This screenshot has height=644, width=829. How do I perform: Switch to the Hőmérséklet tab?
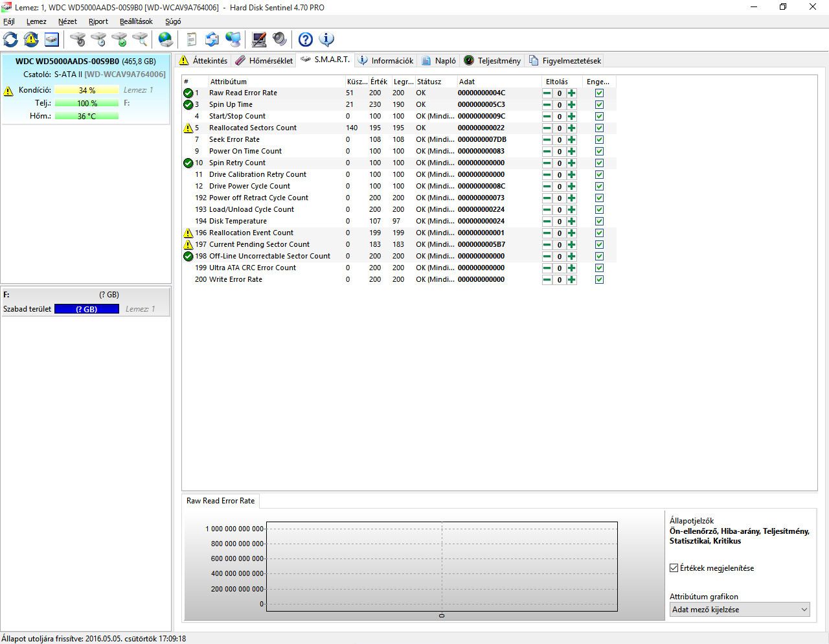[264, 61]
